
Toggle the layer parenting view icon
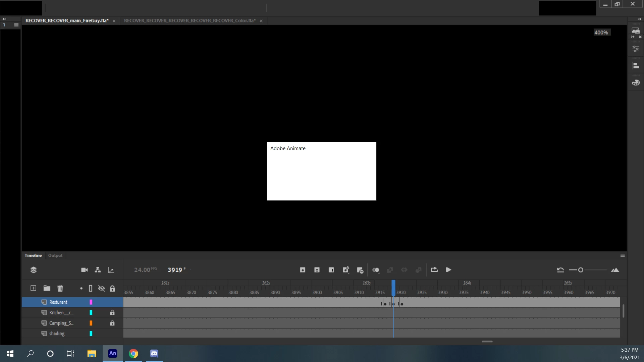[x=98, y=270]
